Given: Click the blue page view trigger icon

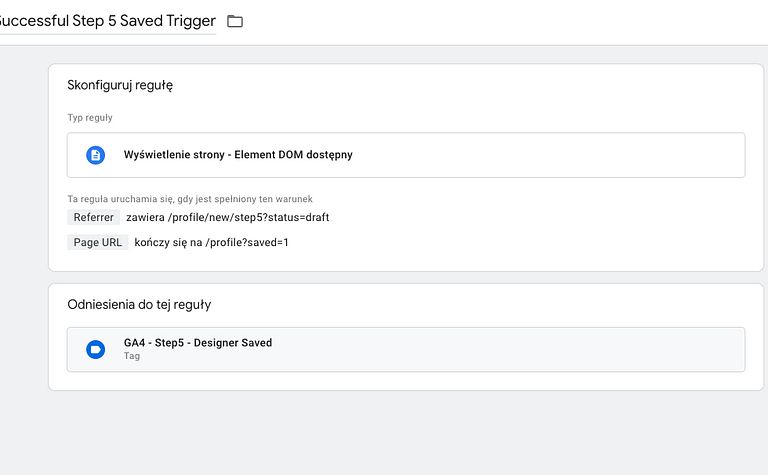Looking at the screenshot, I should coord(95,155).
